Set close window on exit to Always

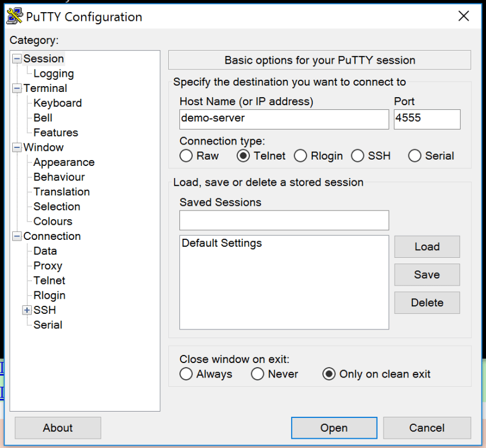tap(186, 374)
